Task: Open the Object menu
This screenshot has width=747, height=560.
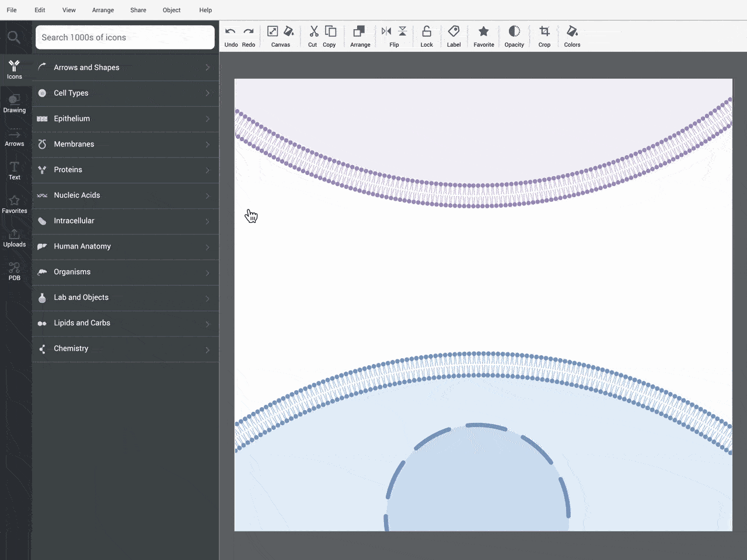Action: [x=172, y=10]
